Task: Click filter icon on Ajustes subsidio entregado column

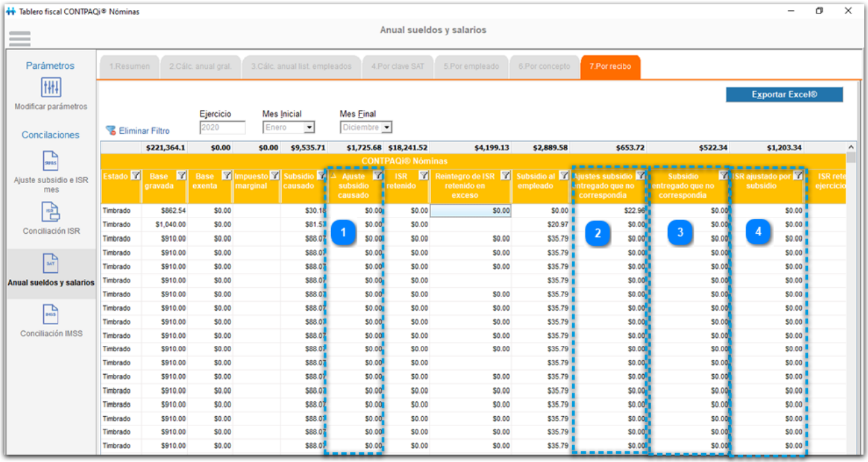Action: (x=640, y=176)
